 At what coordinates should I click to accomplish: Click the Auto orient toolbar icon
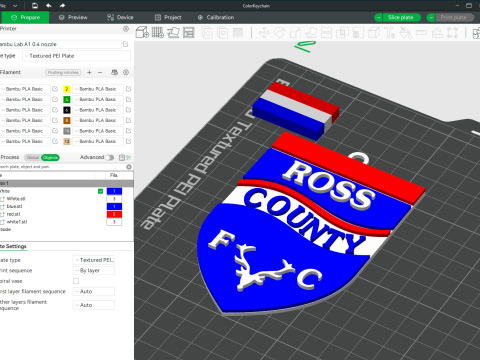coord(173,32)
